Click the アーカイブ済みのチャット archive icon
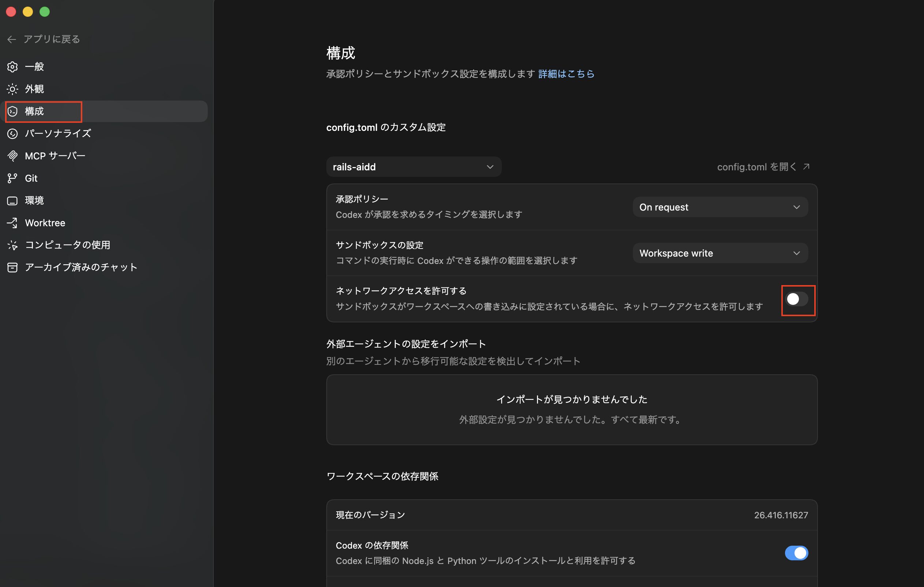This screenshot has width=924, height=587. point(12,267)
